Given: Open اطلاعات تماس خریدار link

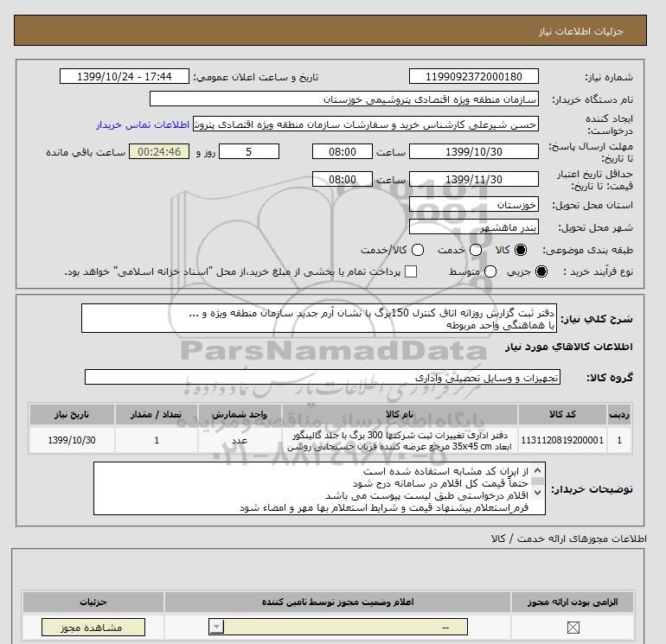Looking at the screenshot, I should 143,124.
